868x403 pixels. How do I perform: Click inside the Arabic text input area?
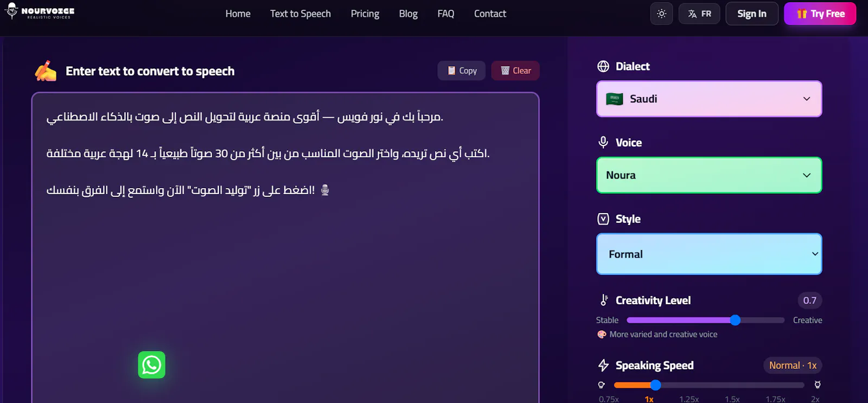pyautogui.click(x=285, y=247)
